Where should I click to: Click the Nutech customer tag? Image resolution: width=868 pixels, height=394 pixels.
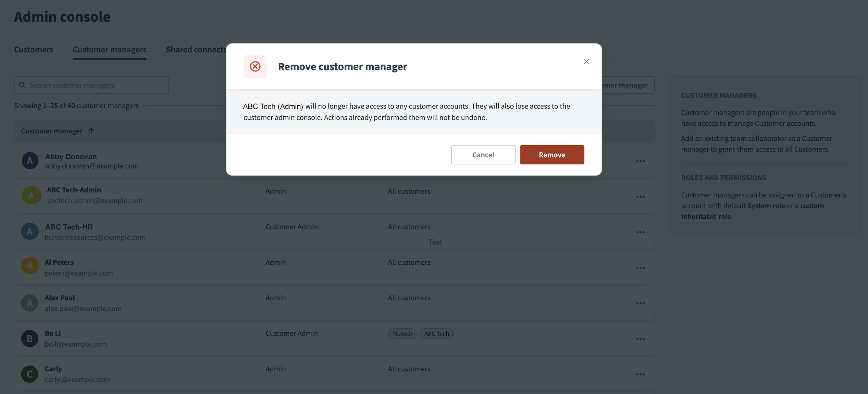(x=402, y=333)
